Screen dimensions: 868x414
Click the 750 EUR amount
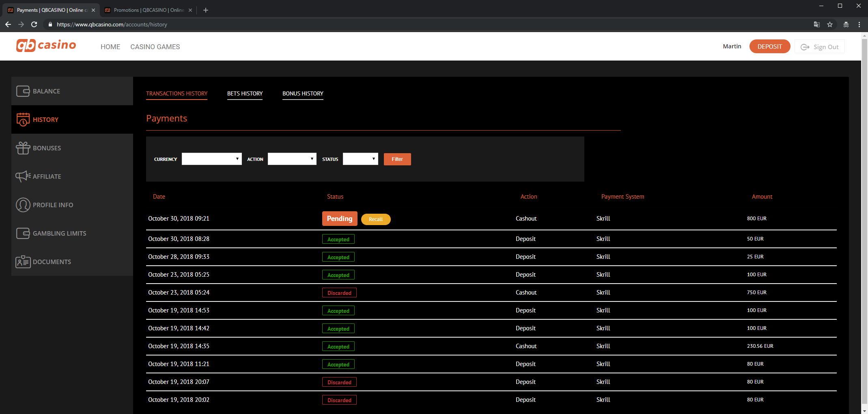[x=757, y=293]
